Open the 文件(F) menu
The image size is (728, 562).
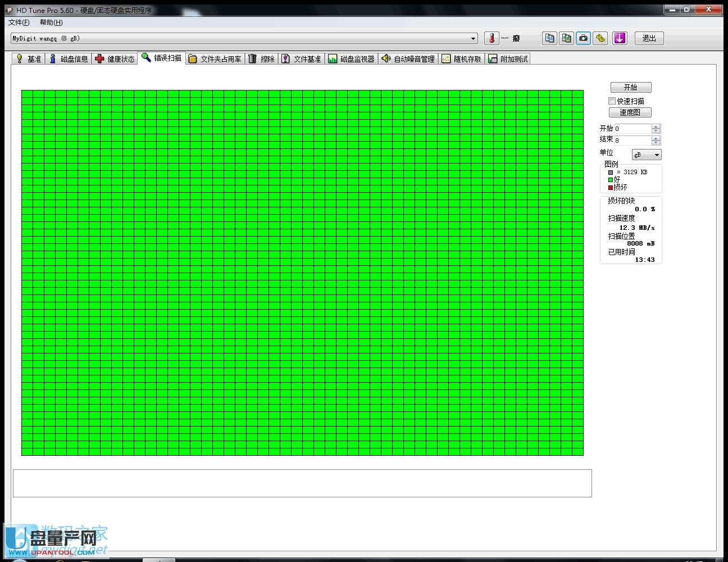19,22
